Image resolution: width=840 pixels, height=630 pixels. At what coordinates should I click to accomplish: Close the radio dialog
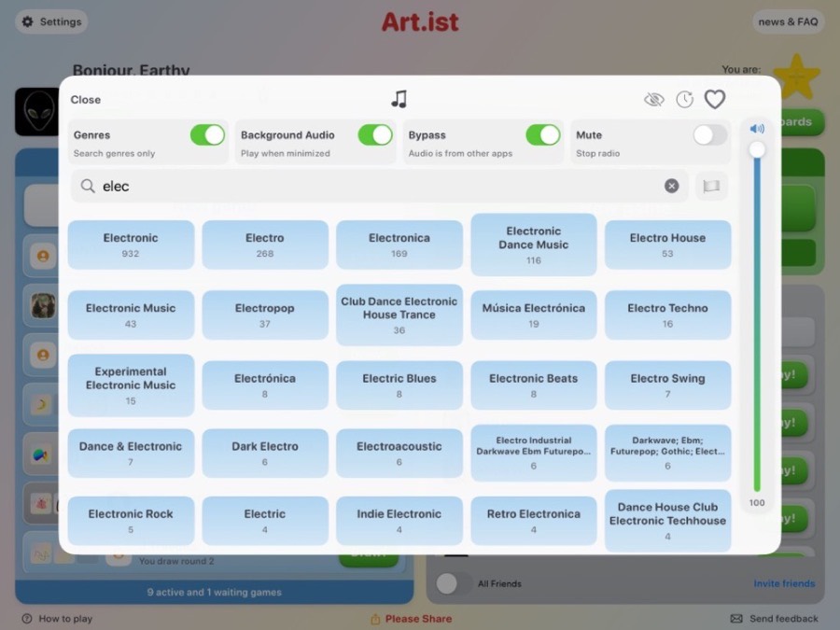coord(86,100)
